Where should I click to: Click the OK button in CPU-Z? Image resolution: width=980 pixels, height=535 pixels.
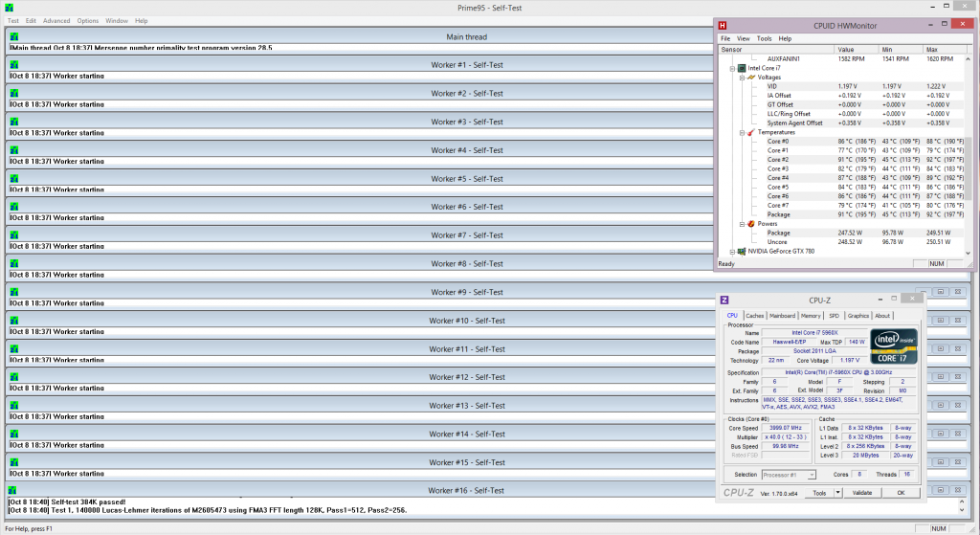click(x=901, y=493)
